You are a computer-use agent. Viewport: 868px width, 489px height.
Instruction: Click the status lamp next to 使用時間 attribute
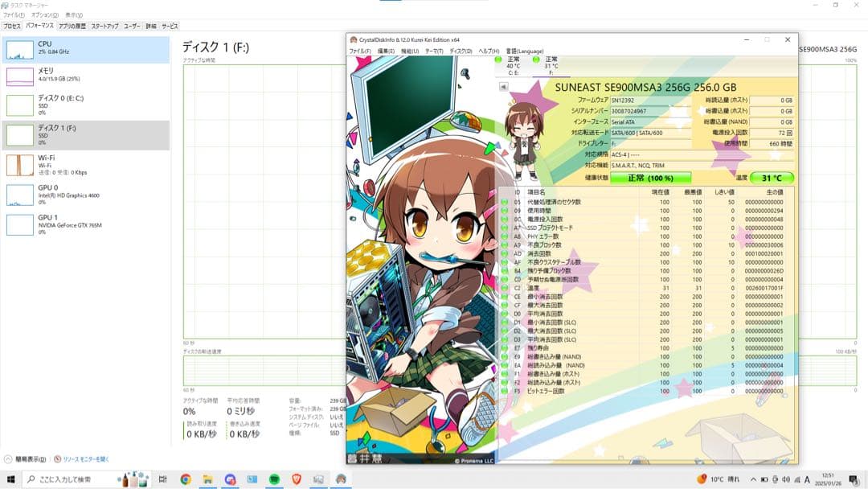504,211
